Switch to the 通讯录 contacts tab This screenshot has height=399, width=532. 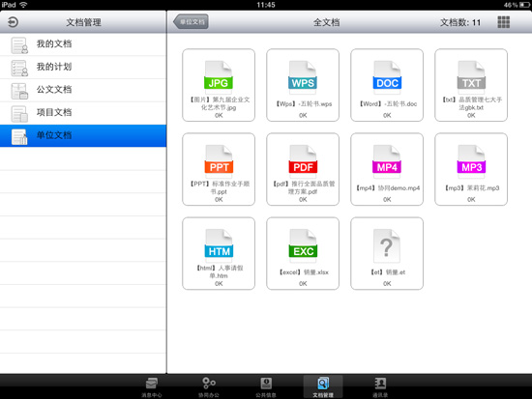pyautogui.click(x=380, y=386)
